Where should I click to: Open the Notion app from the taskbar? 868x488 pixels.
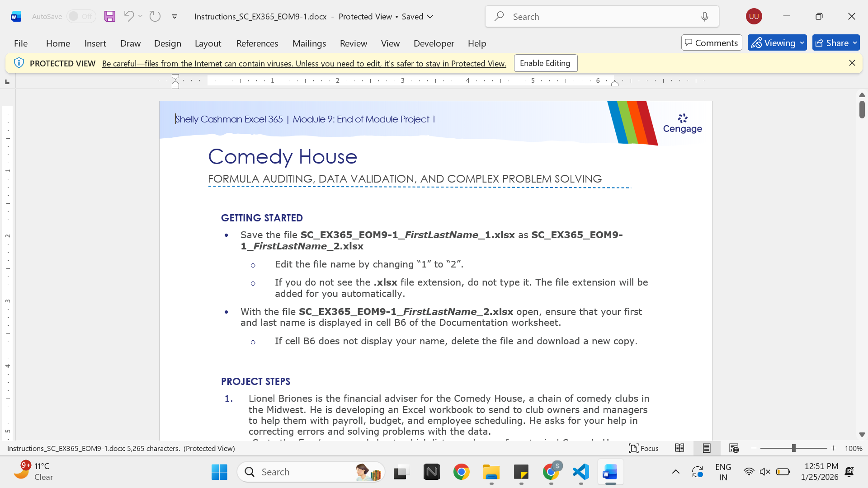click(x=432, y=472)
